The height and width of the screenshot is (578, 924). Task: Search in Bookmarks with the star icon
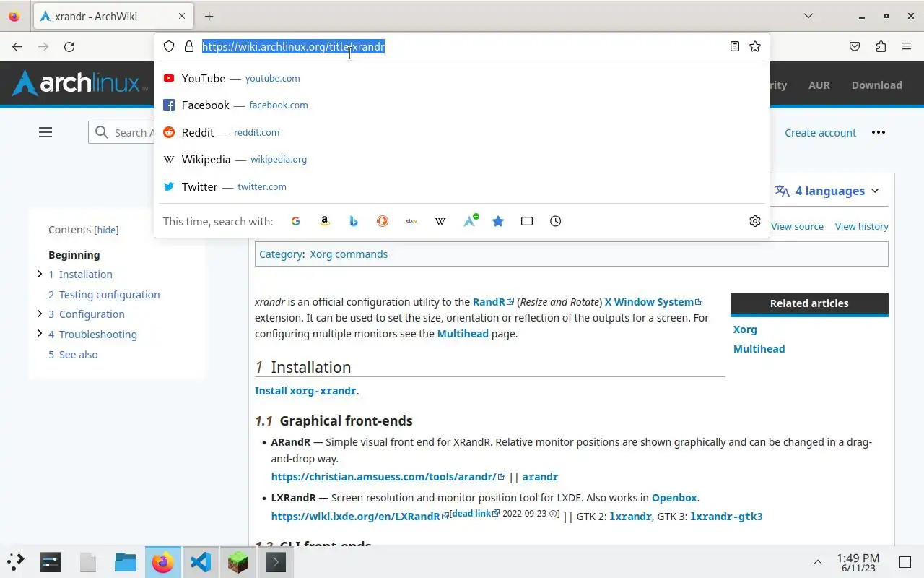(x=498, y=221)
